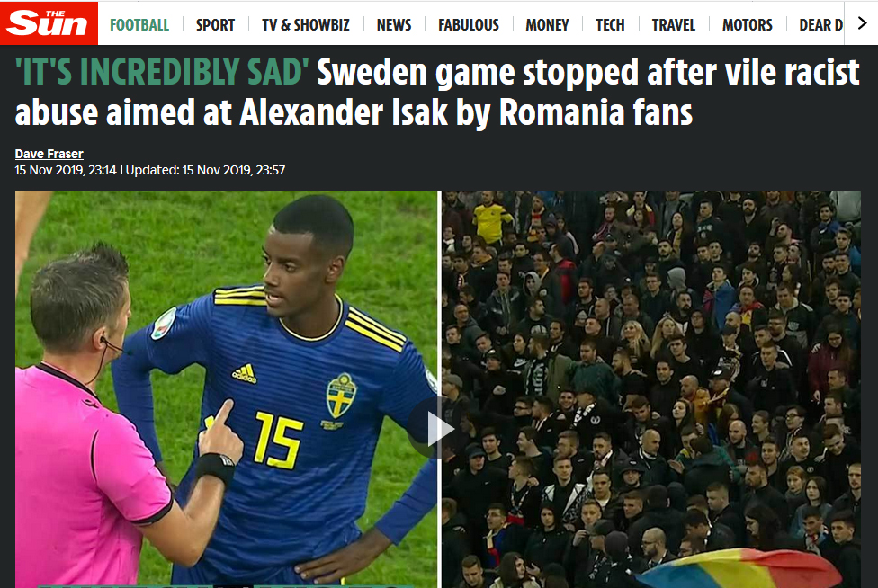The height and width of the screenshot is (588, 878).
Task: Click the Romanian flag in the crowd photo
Action: click(x=739, y=569)
